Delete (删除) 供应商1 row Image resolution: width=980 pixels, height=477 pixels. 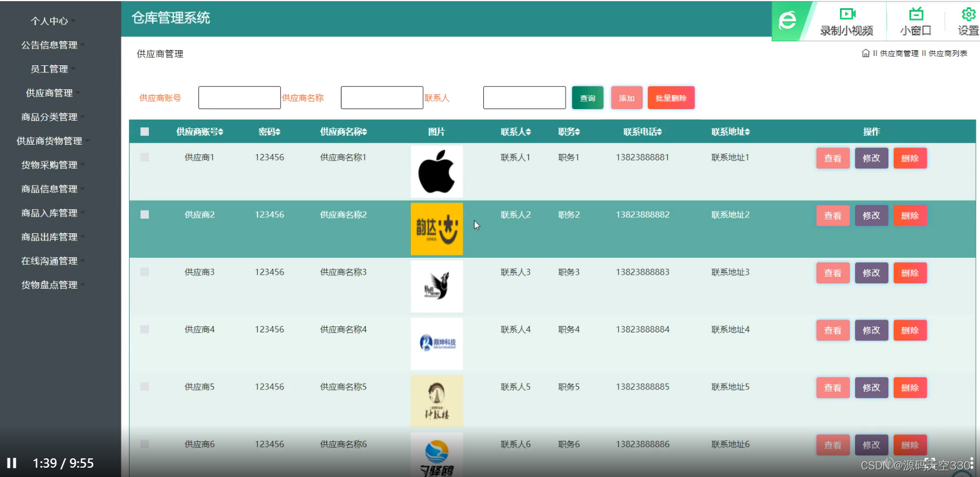(910, 158)
